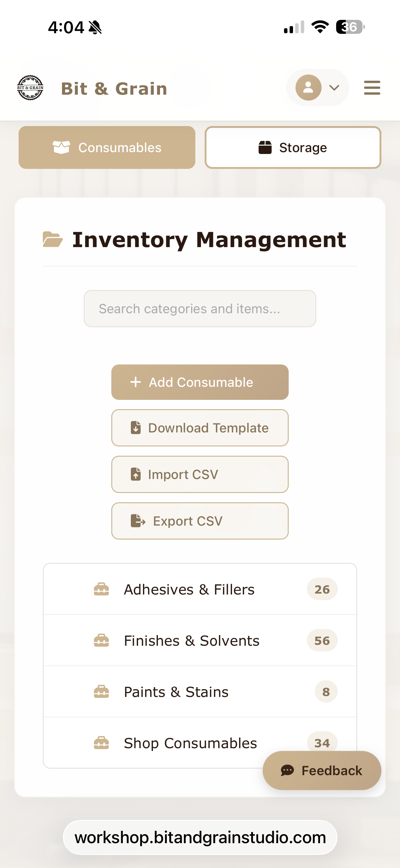Image resolution: width=400 pixels, height=868 pixels.
Task: Click the speech bubble icon in Feedback
Action: pyautogui.click(x=287, y=770)
